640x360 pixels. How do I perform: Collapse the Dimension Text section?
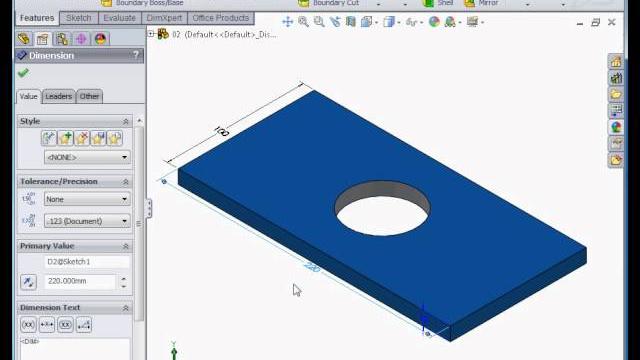tap(126, 308)
